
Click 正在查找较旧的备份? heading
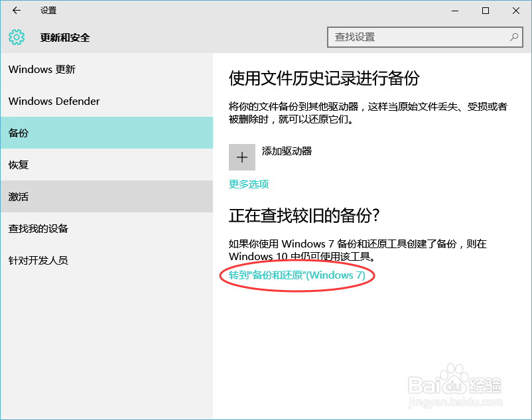[x=304, y=216]
